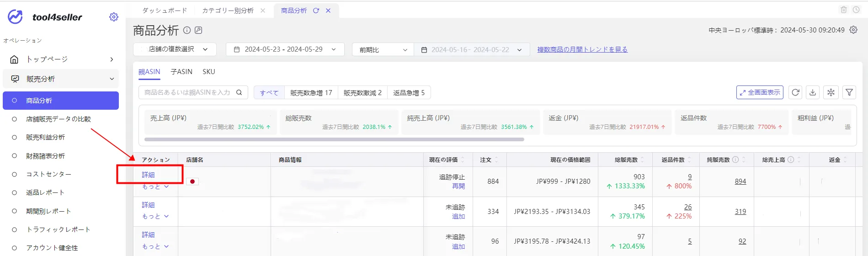Sort by 現在の評価 column arrows
Screen dimensions: 868x256
click(463, 160)
